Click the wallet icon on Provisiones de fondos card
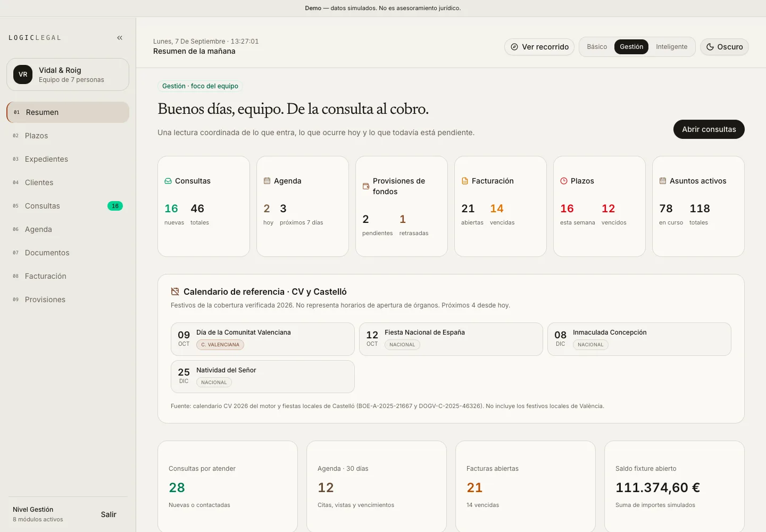Image resolution: width=766 pixels, height=532 pixels. pos(366,186)
